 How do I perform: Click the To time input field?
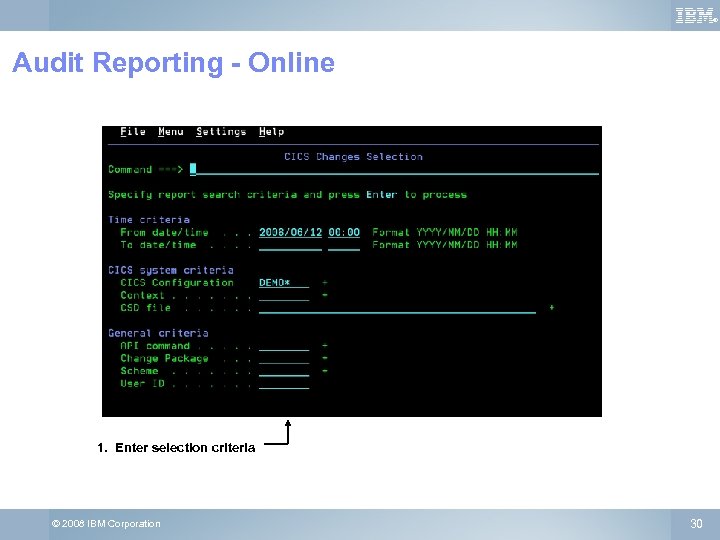tap(344, 245)
